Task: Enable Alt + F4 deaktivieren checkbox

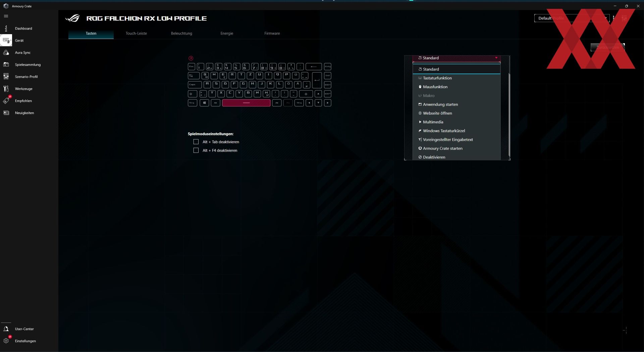Action: [x=196, y=151]
